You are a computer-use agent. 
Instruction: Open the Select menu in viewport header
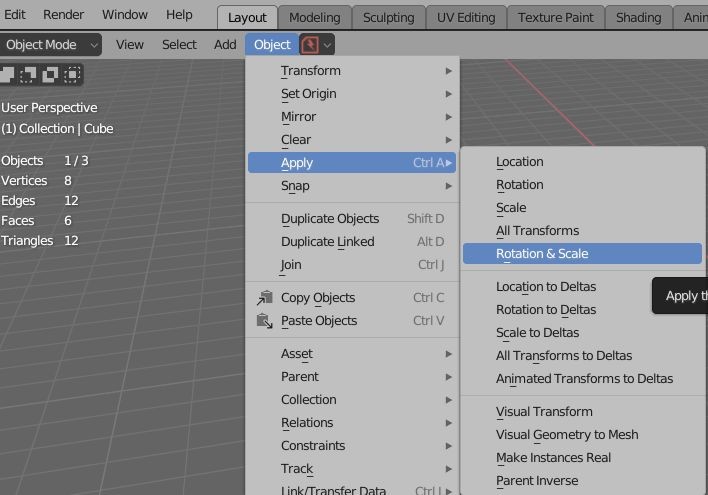coord(179,45)
